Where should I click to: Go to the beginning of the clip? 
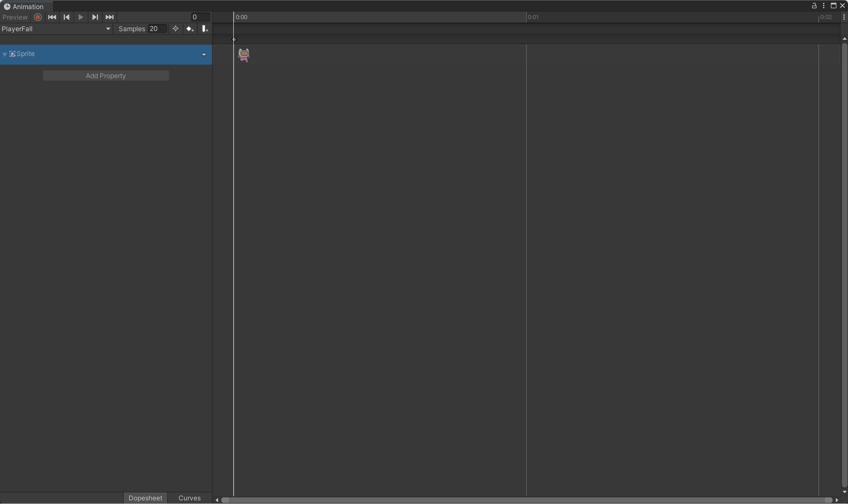click(52, 17)
